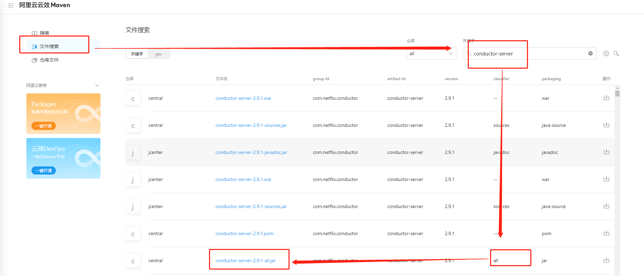Download central conductor-server-2.9.1.war file

pyautogui.click(x=606, y=98)
